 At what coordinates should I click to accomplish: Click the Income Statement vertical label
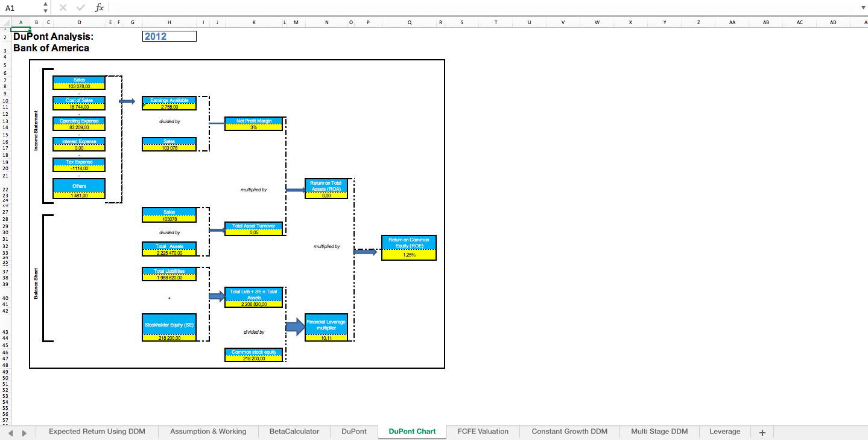click(x=36, y=130)
